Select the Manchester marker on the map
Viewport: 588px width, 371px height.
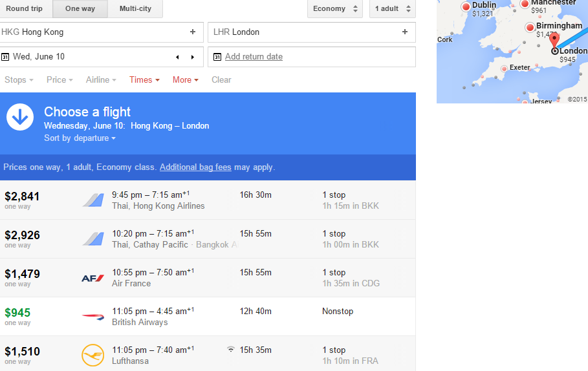coord(525,4)
